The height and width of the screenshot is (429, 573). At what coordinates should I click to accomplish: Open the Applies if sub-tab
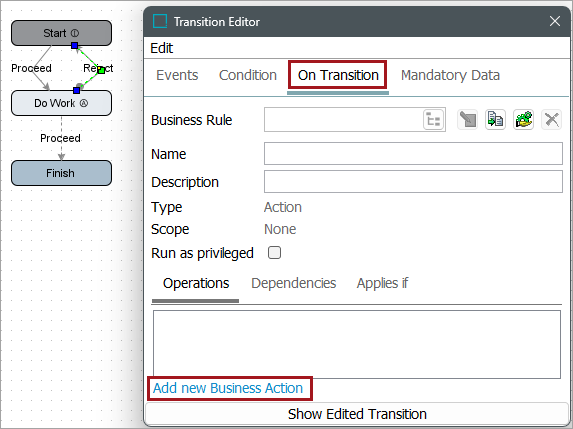point(382,283)
